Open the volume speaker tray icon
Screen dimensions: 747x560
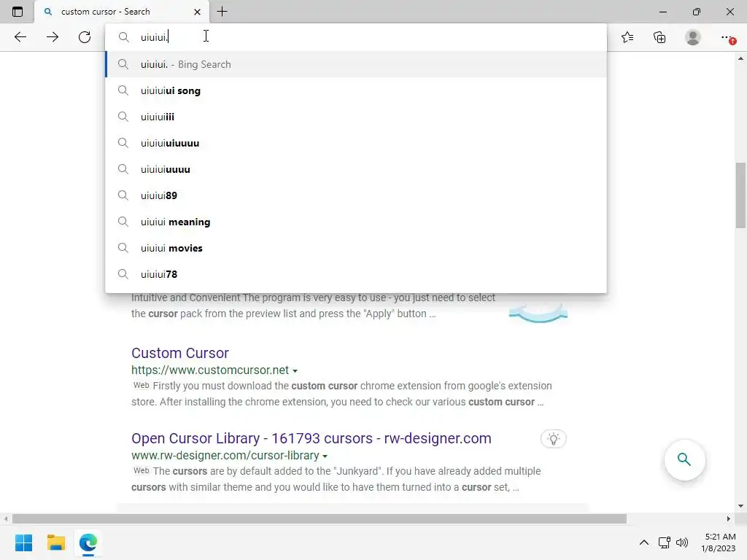[682, 542]
